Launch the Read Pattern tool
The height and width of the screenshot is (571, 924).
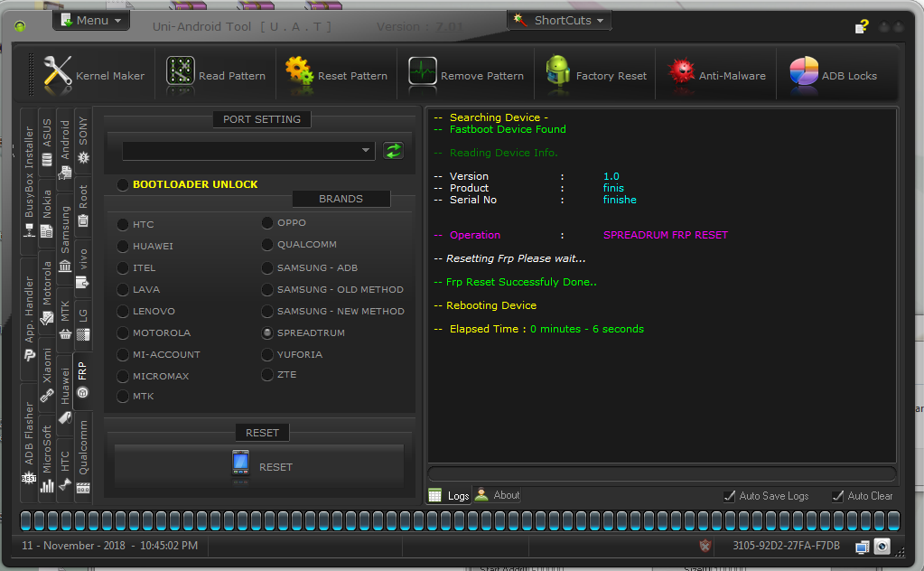click(x=216, y=75)
